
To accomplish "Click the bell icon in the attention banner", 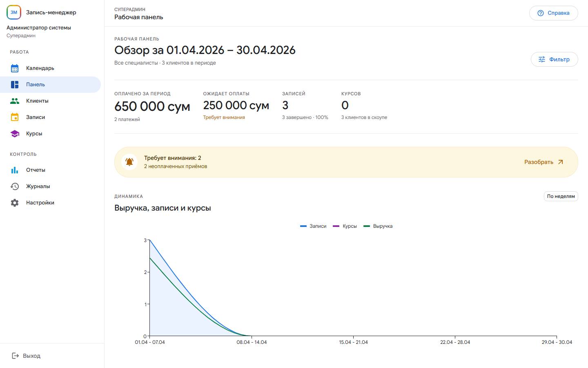I will pos(129,162).
